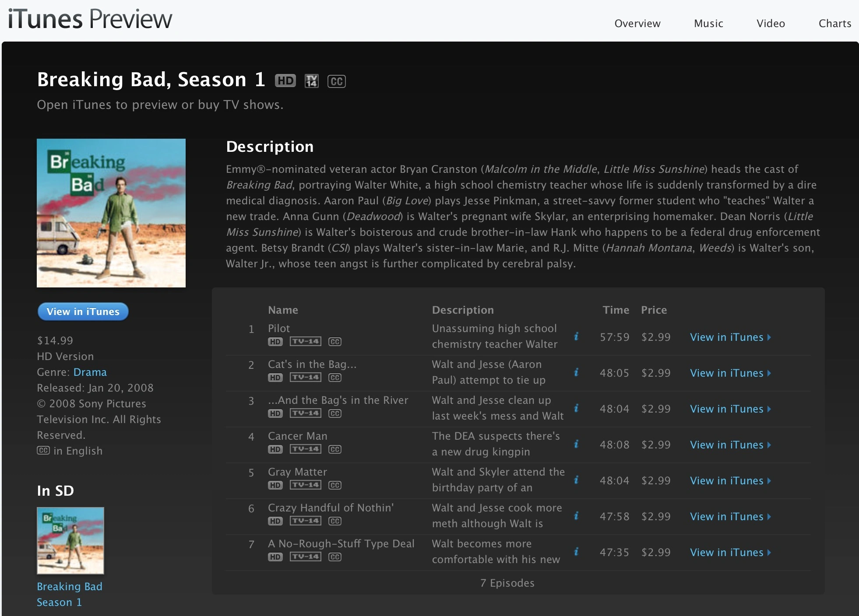Click the 57:59 running time
Screen dimensions: 859x616
(615, 337)
